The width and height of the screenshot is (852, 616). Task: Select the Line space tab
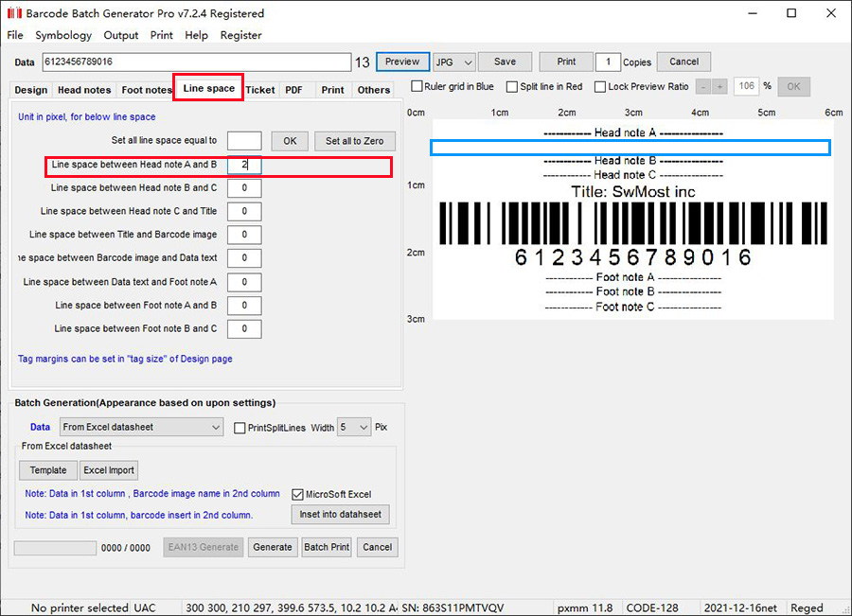point(208,88)
